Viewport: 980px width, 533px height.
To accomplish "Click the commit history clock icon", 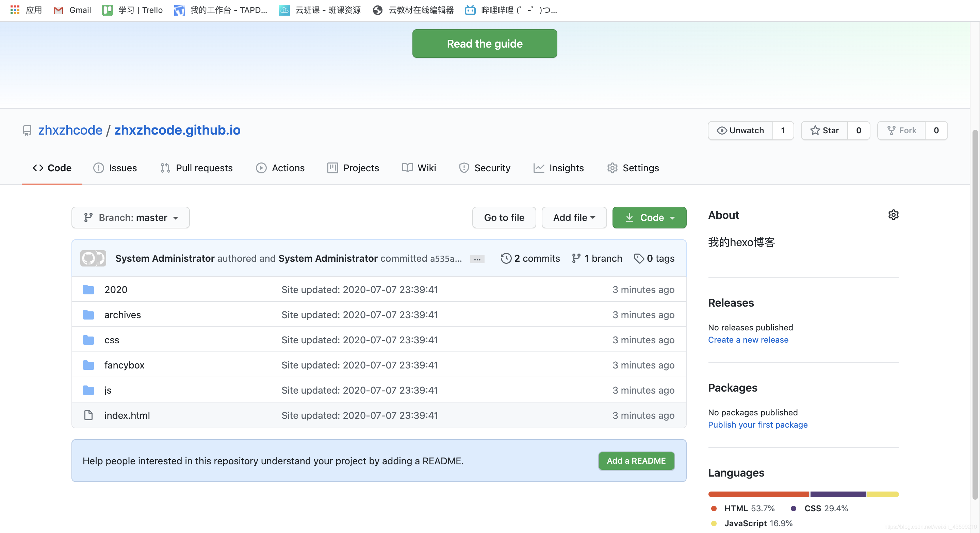I will click(x=506, y=259).
